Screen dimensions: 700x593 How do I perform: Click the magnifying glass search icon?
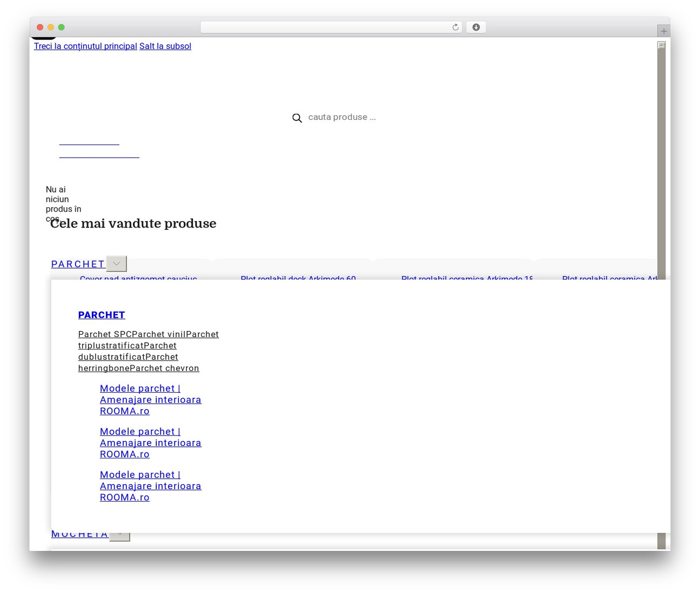coord(297,118)
